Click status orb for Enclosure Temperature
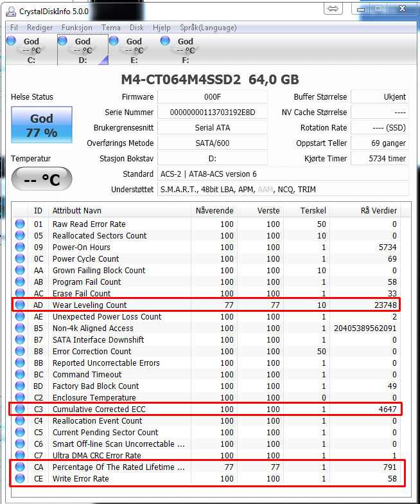Screen dimensions: 420x504 pos(20,397)
